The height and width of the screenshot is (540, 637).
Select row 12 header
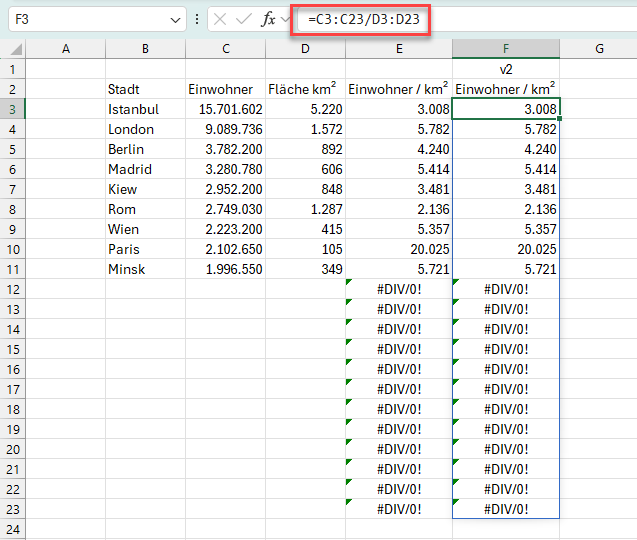pos(13,289)
